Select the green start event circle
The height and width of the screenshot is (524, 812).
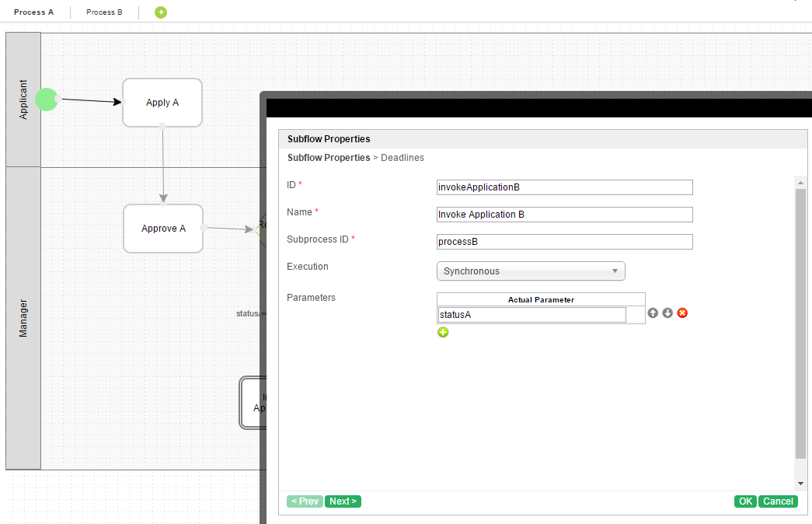(x=47, y=100)
